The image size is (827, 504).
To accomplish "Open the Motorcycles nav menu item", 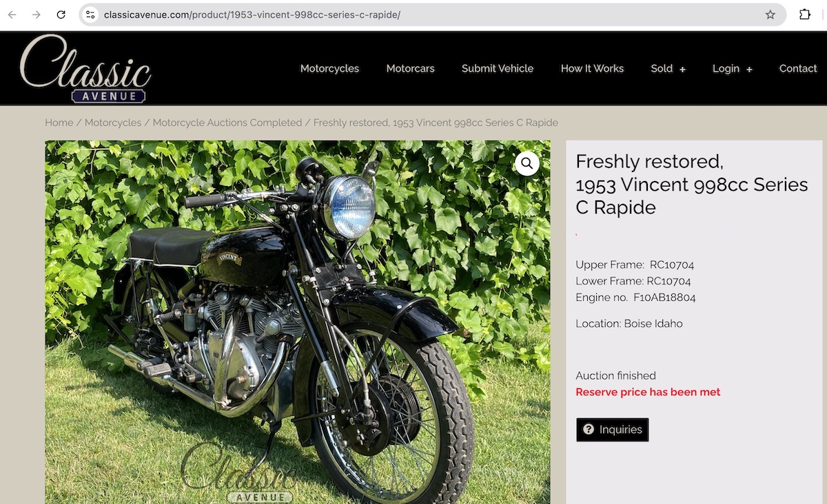I will 329,68.
